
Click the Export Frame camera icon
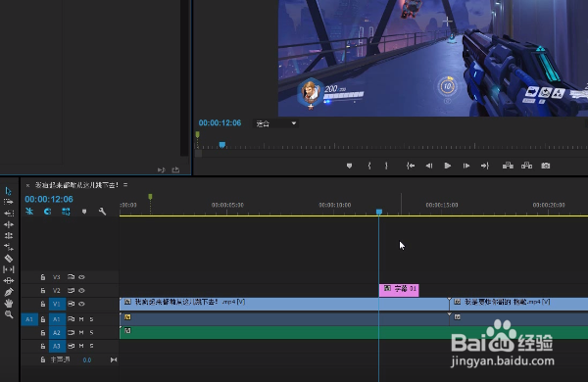pyautogui.click(x=545, y=166)
